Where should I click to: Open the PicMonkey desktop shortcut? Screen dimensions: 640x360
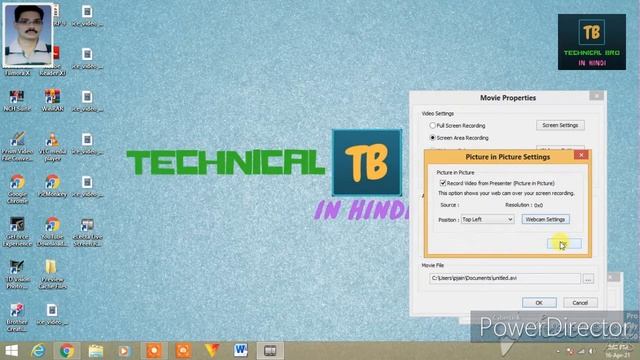point(52,186)
